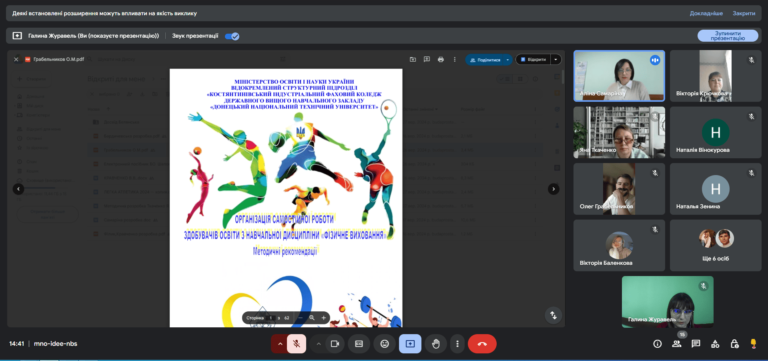
Task: Expand microphone audio settings arrow
Action: coord(280,344)
